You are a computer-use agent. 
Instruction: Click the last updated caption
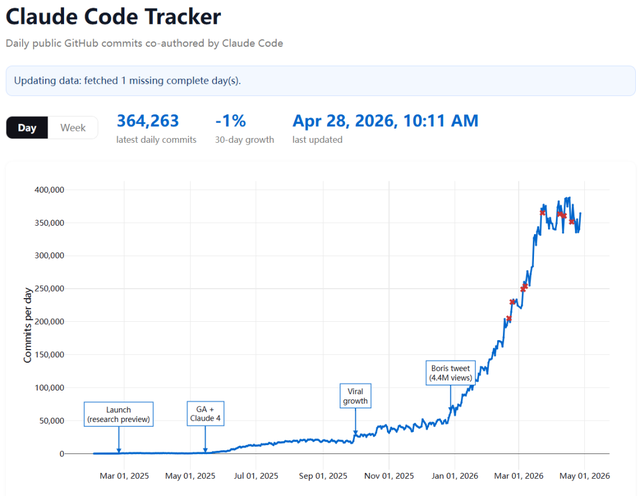point(317,140)
